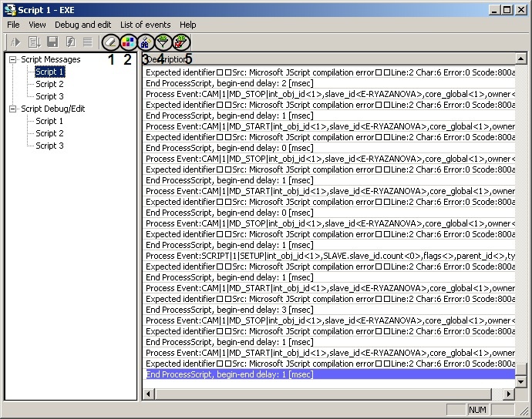This screenshot has width=532, height=419.
Task: Click the binoculars search icon
Action: click(145, 42)
